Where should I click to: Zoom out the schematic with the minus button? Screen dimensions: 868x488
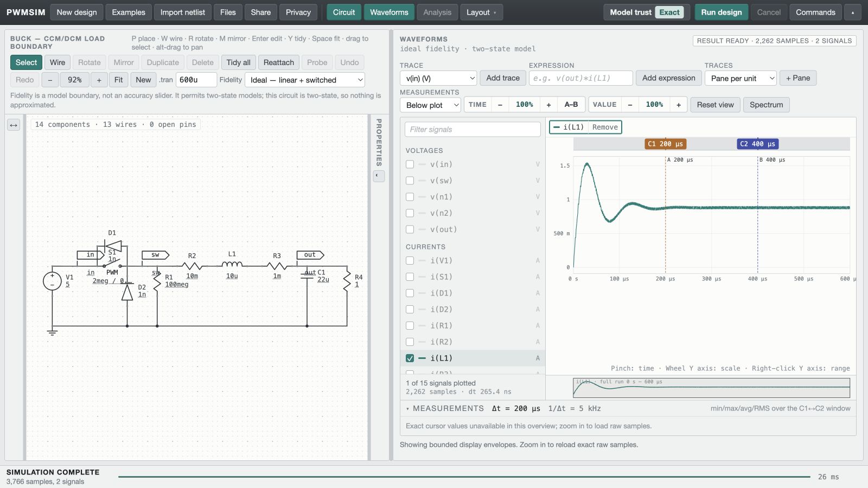[x=50, y=80]
